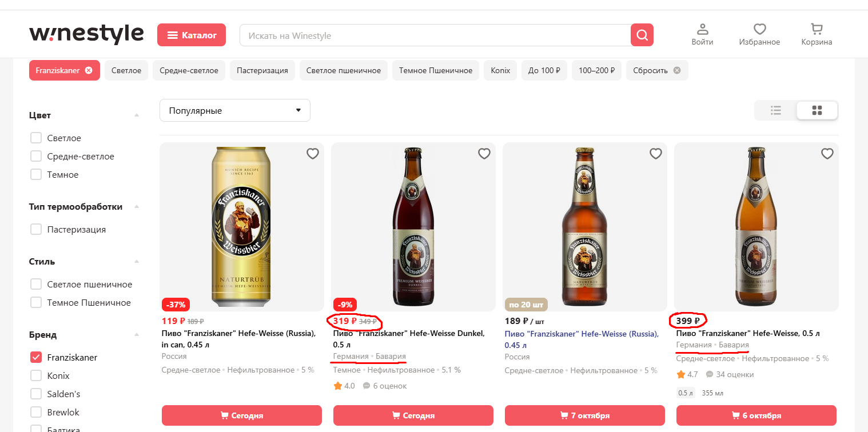The image size is (868, 432).
Task: Switch to list view layout
Action: (x=776, y=110)
